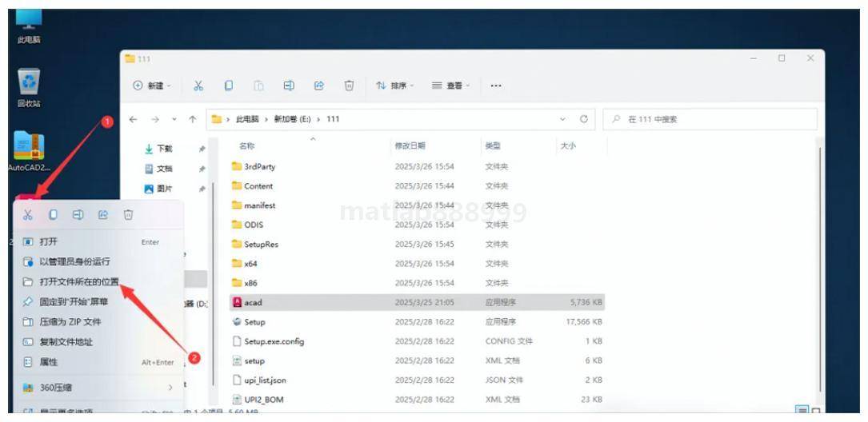Image resolution: width=868 pixels, height=422 pixels.
Task: Select the Content folder
Action: [417, 186]
